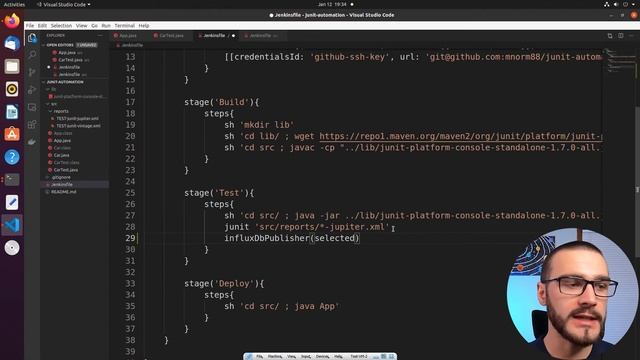Click the Visual Studio Code dock icon
The height and width of the screenshot is (360, 640).
pos(12,225)
